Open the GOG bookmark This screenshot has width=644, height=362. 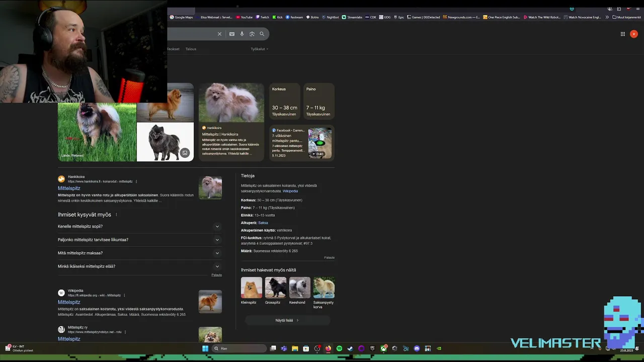(385, 17)
